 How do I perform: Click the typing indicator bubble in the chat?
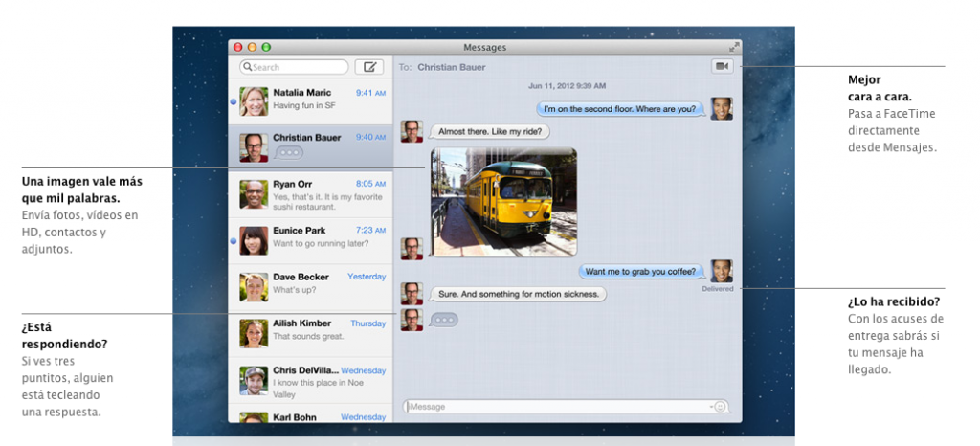tap(443, 320)
